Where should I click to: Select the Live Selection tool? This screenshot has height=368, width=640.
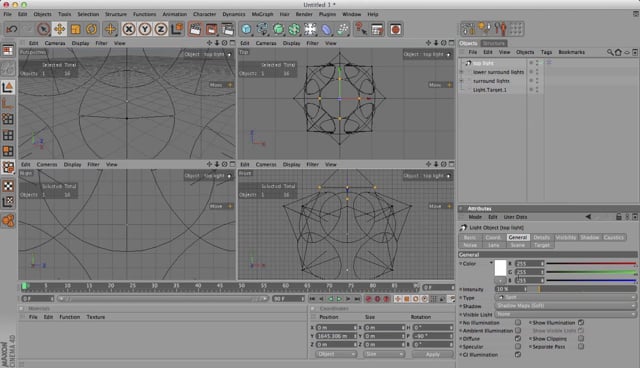(43, 29)
